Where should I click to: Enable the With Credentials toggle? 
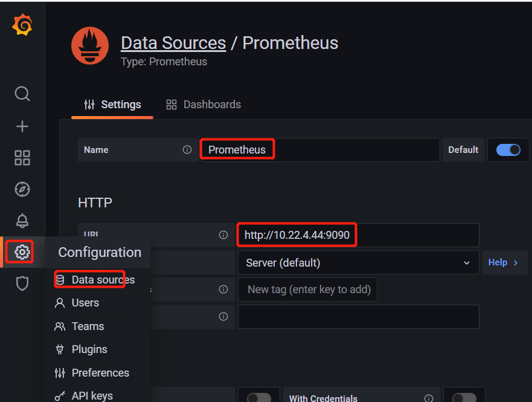[x=464, y=396]
